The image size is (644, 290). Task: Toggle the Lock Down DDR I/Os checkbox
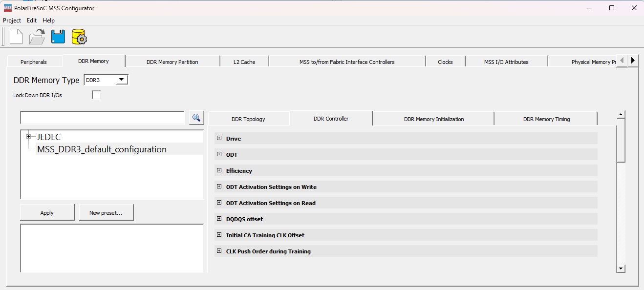click(96, 95)
